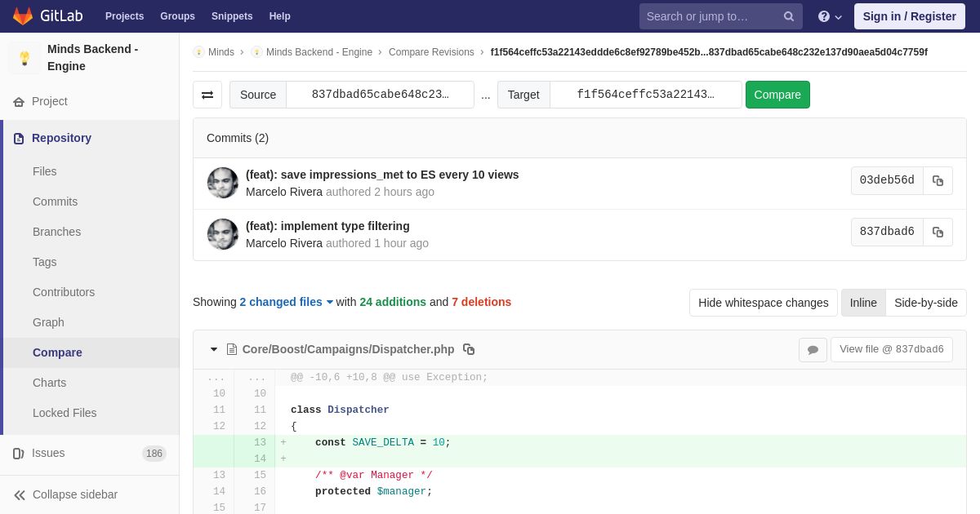Open commit 'implement type filtering'
980x514 pixels.
(x=327, y=226)
